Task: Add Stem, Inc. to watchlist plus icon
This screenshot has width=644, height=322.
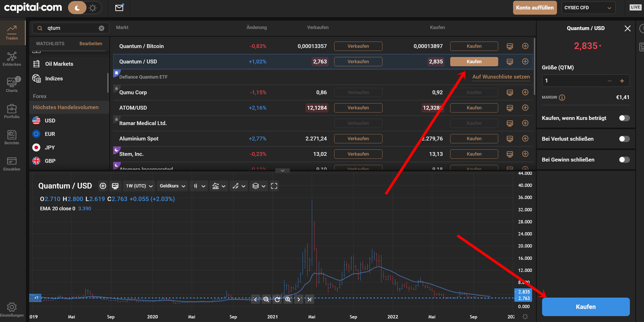Action: [525, 154]
